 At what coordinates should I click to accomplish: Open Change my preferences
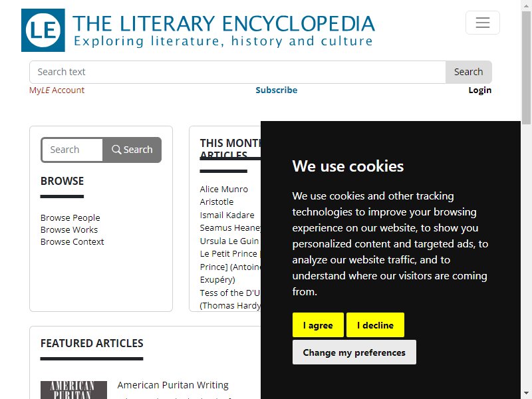coord(354,352)
